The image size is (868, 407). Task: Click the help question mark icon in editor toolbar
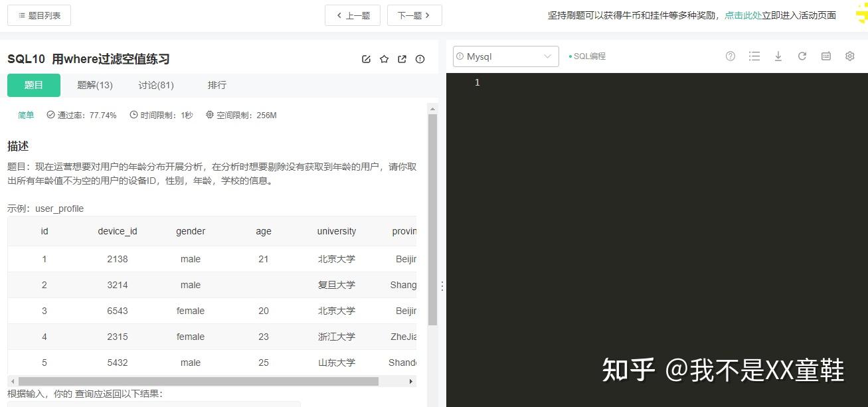pyautogui.click(x=731, y=56)
